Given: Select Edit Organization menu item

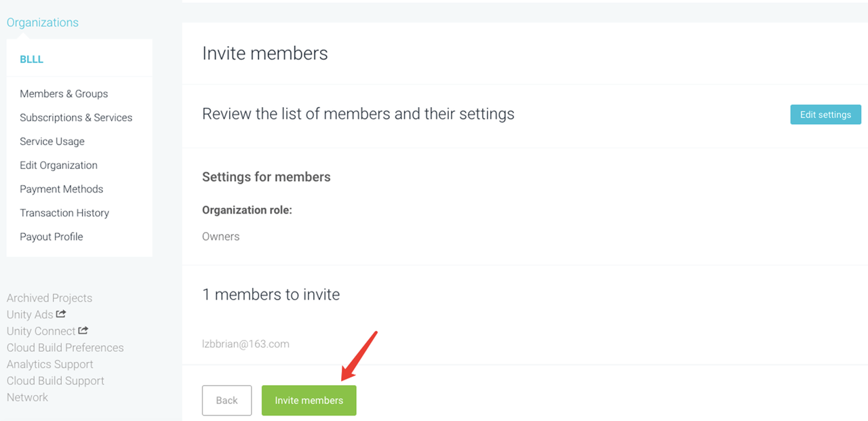Looking at the screenshot, I should point(58,165).
